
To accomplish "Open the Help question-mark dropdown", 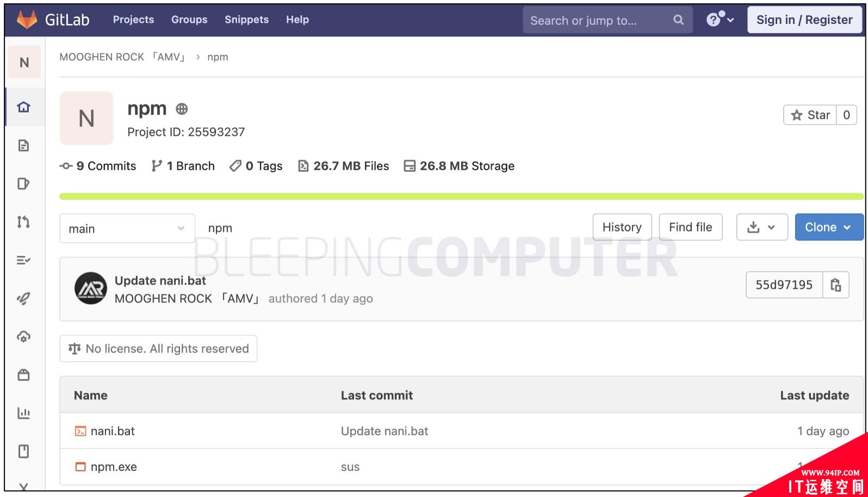I will [x=720, y=20].
